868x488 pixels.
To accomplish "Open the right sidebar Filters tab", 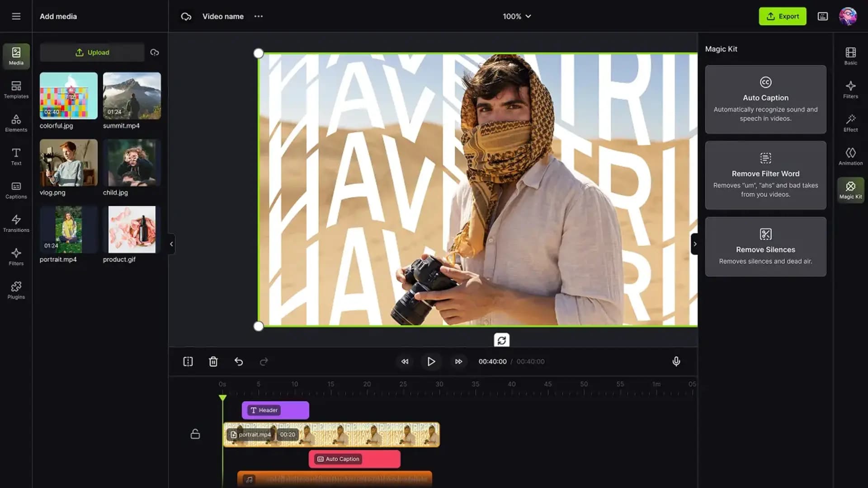I will [851, 89].
